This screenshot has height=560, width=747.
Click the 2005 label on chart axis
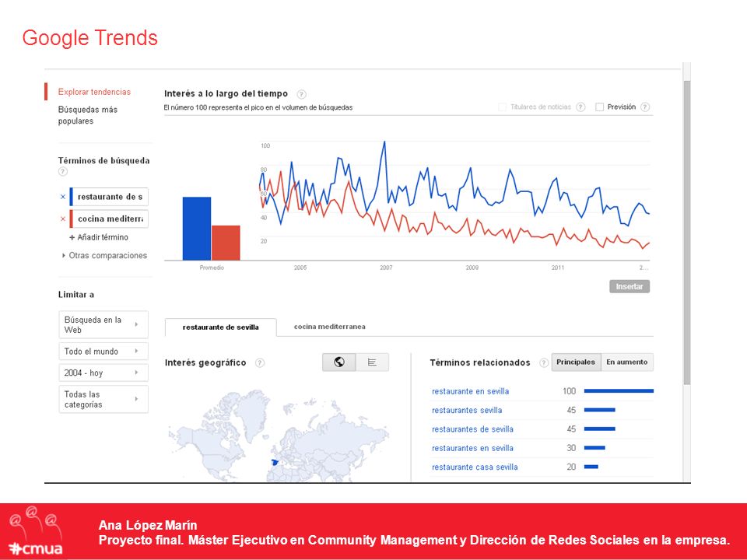300,268
